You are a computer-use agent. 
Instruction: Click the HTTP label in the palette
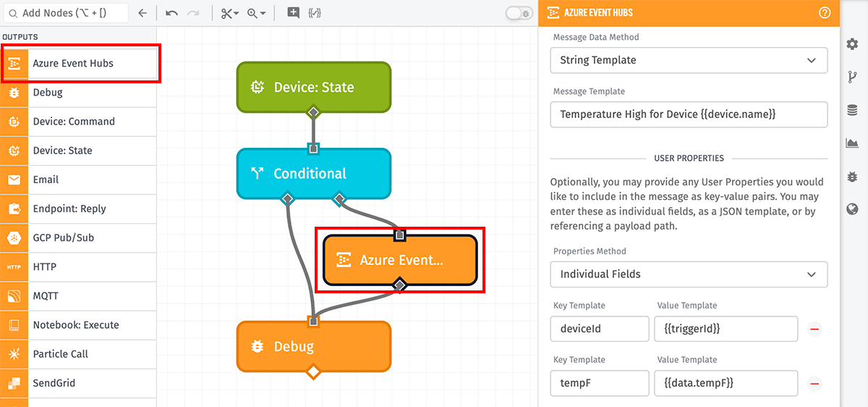pyautogui.click(x=45, y=267)
